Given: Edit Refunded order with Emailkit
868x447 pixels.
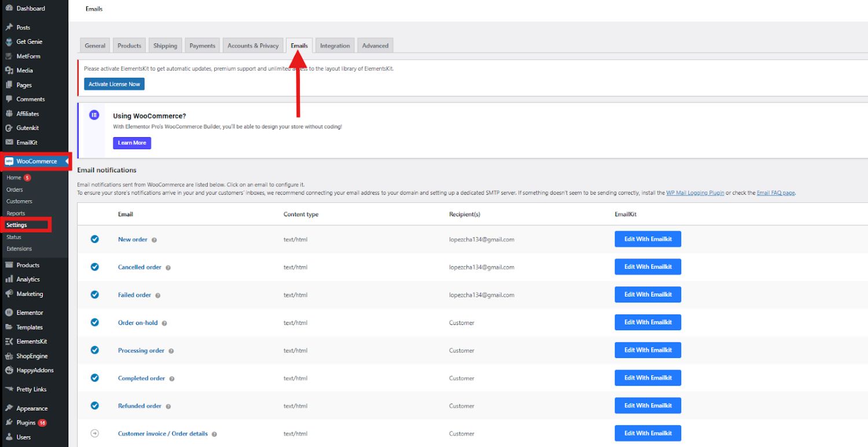Looking at the screenshot, I should (x=648, y=405).
